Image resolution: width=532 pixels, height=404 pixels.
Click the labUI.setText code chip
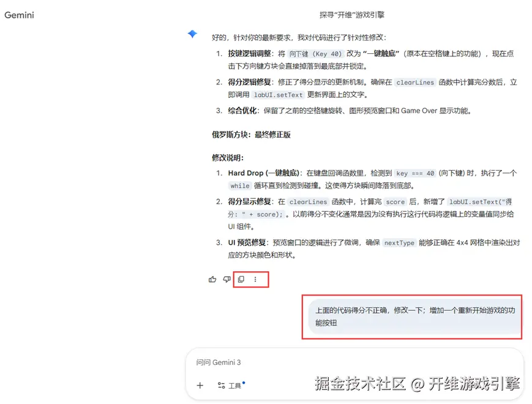coord(278,95)
